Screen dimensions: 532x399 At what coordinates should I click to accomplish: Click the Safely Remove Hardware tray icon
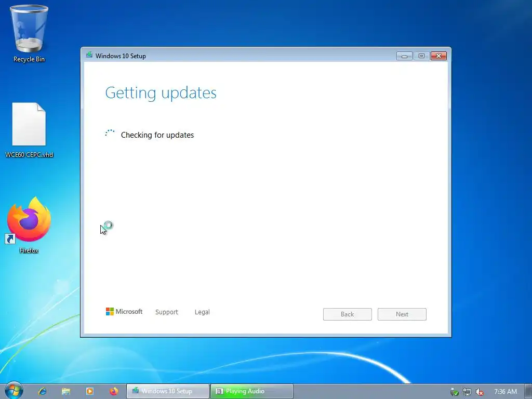click(454, 392)
